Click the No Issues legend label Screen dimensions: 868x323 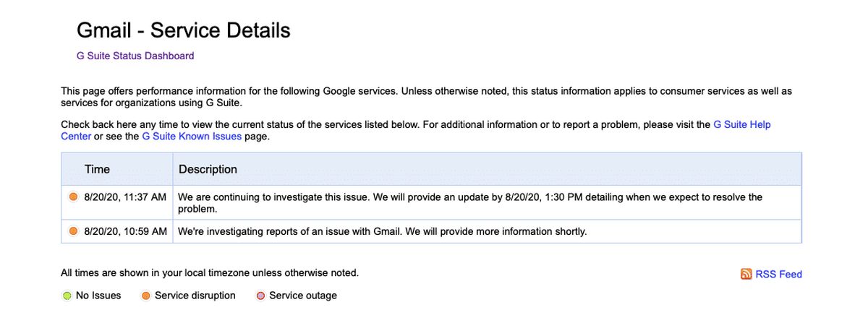[98, 296]
